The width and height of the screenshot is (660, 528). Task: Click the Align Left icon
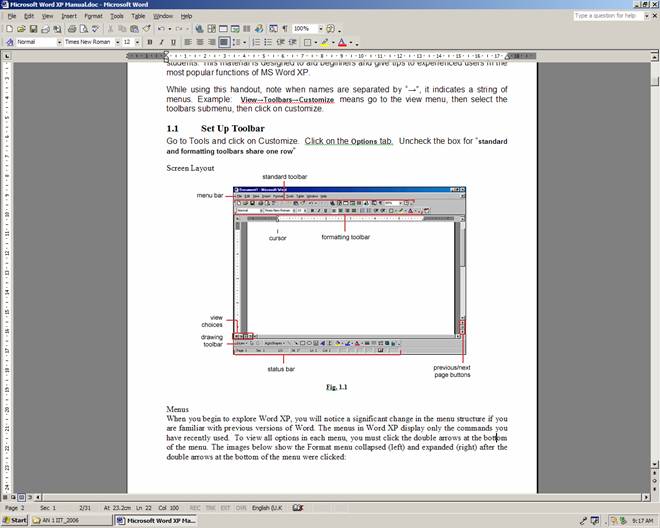[187, 43]
